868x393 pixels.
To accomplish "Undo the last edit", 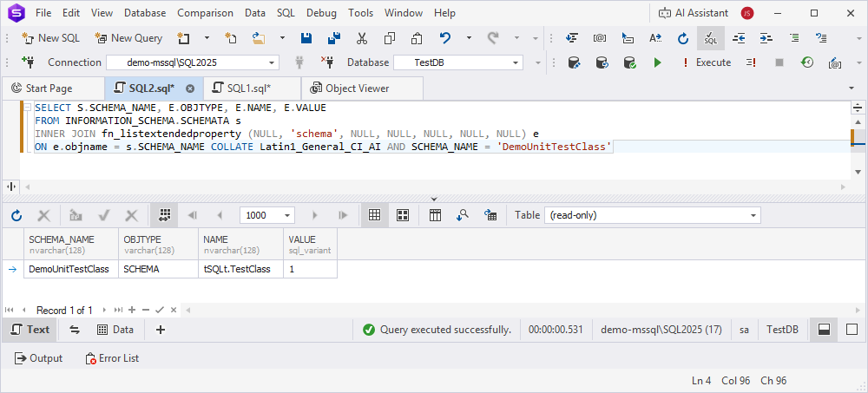I will coord(445,38).
